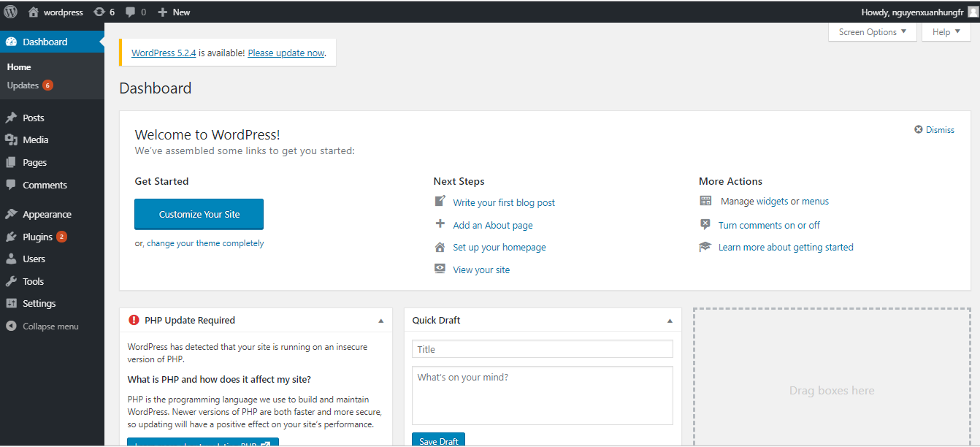
Task: Open the Help dropdown tab
Action: 945,32
